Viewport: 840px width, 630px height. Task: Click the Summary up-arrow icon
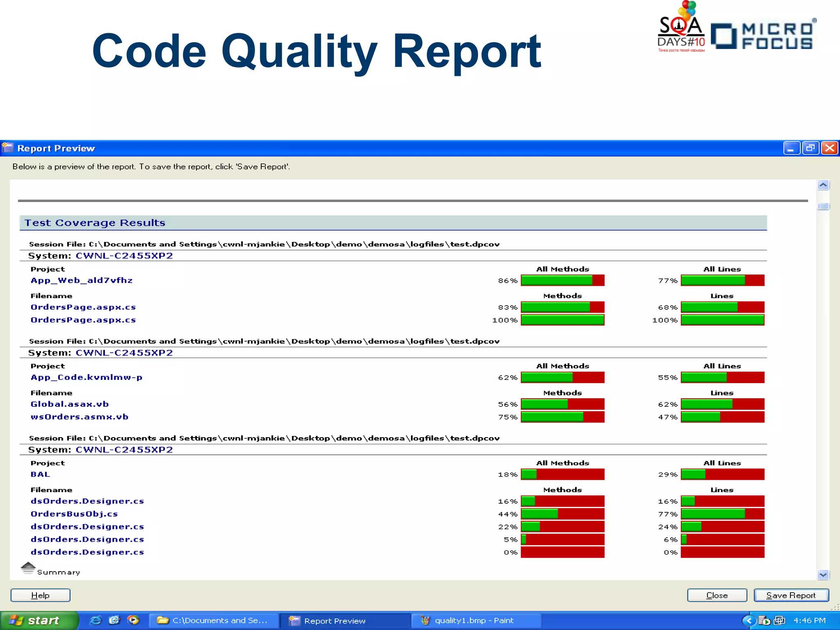(28, 568)
